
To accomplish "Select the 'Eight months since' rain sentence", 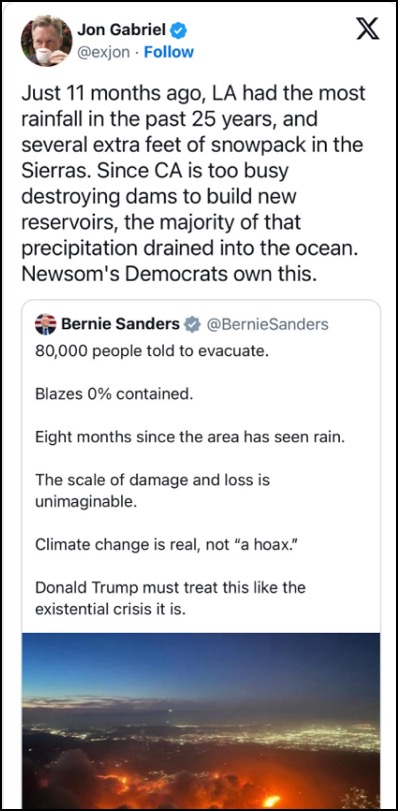I will point(190,437).
